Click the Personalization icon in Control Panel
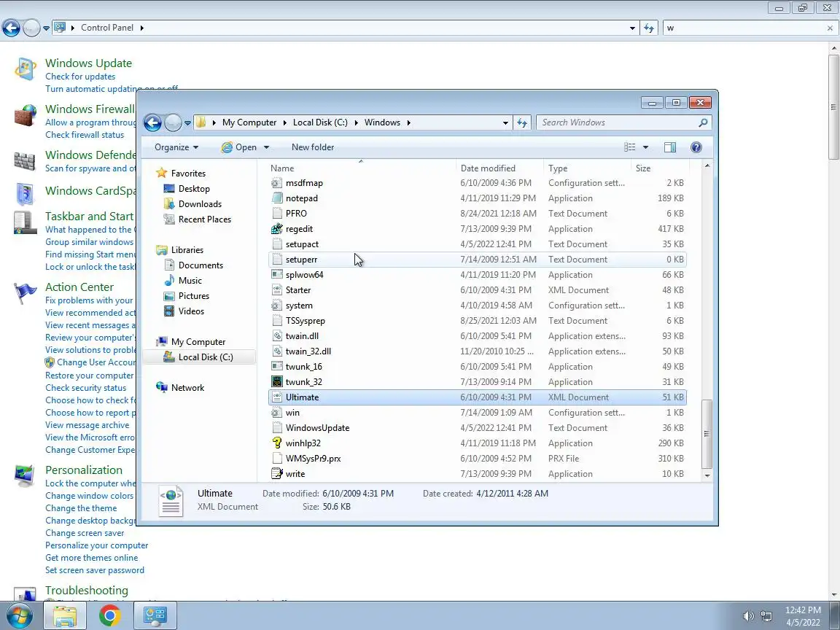 click(x=25, y=475)
